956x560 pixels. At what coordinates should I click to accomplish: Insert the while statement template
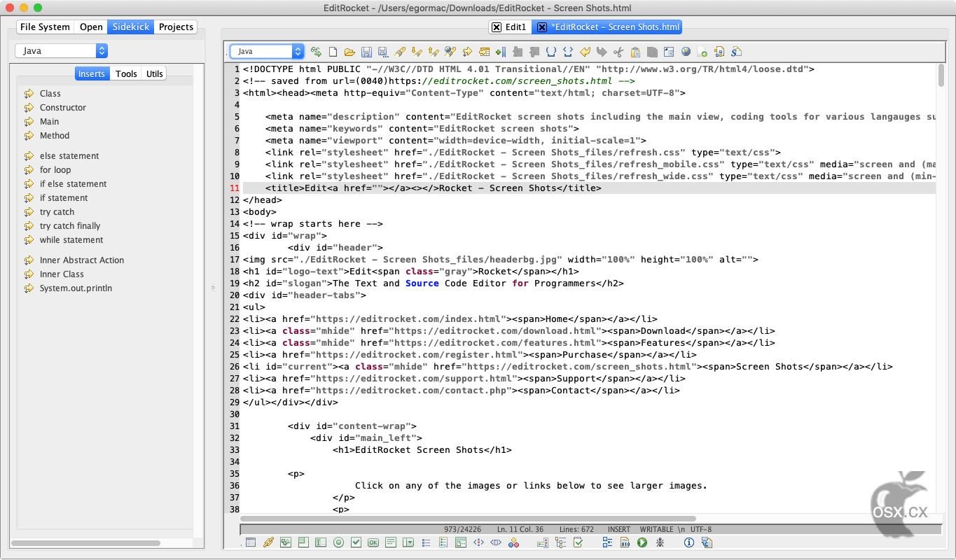[71, 240]
